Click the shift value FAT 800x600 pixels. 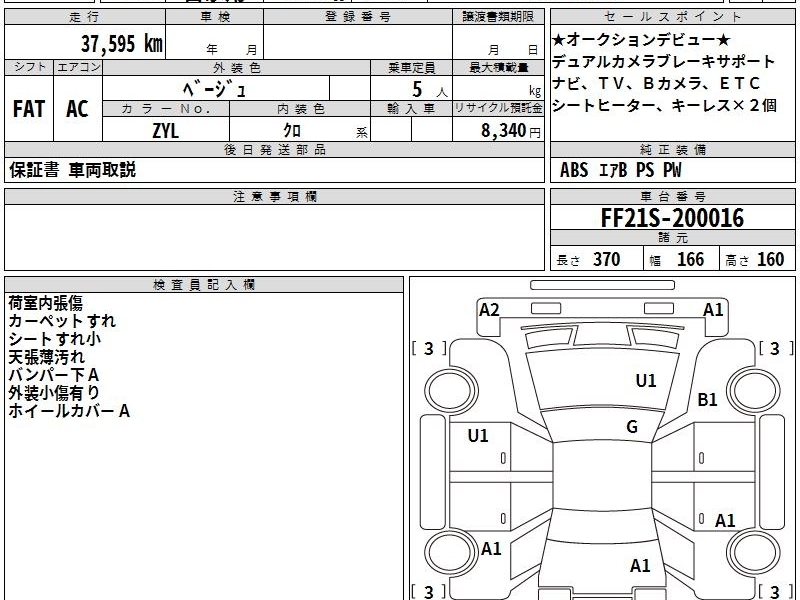click(x=29, y=109)
